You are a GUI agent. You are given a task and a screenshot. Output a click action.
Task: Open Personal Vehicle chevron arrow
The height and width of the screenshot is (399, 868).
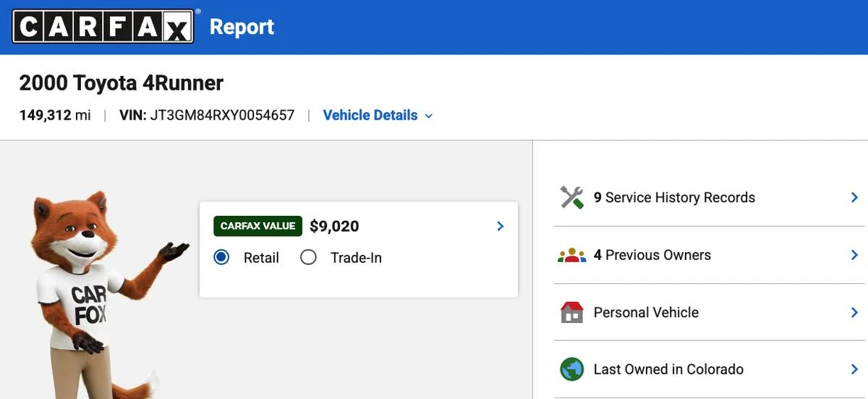pyautogui.click(x=854, y=312)
